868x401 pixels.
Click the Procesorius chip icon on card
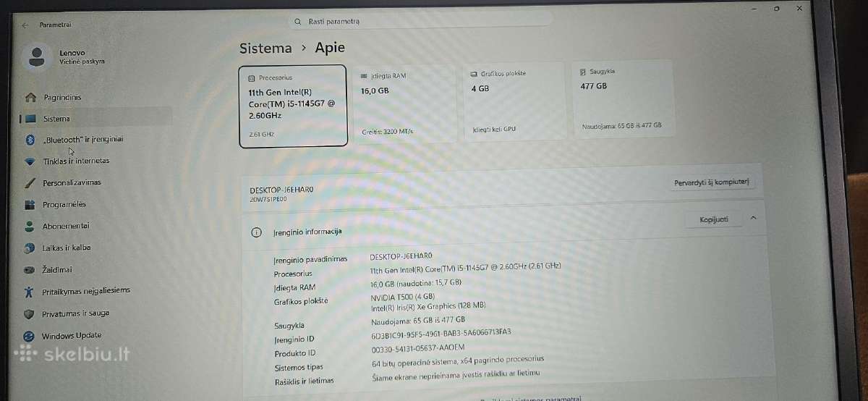251,77
